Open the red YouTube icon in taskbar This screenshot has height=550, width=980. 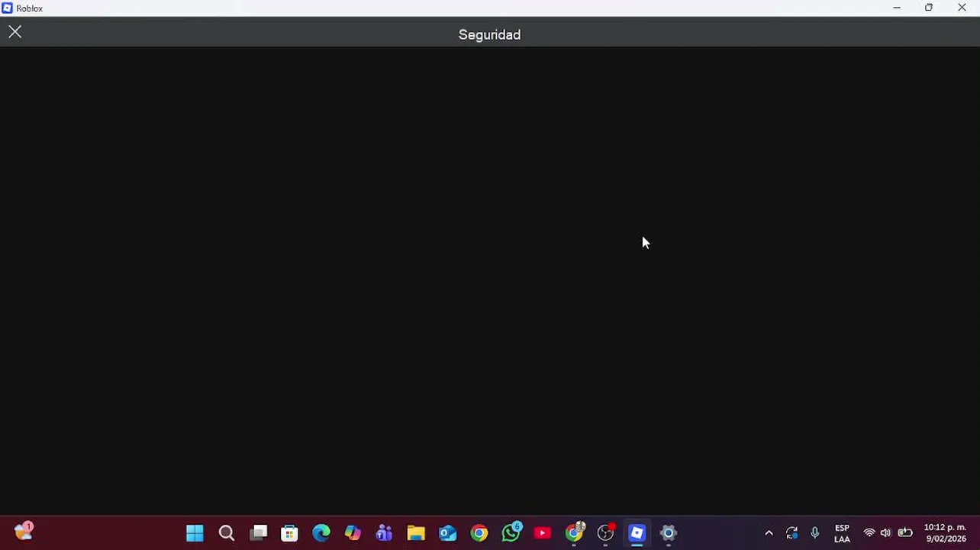click(x=543, y=533)
